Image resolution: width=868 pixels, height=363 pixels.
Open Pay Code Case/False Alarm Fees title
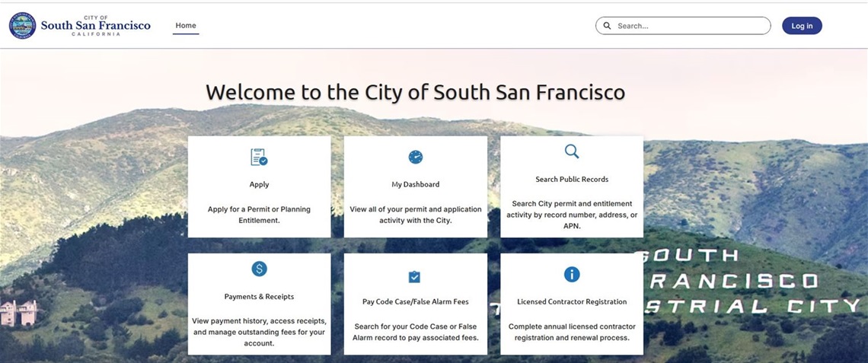point(415,302)
